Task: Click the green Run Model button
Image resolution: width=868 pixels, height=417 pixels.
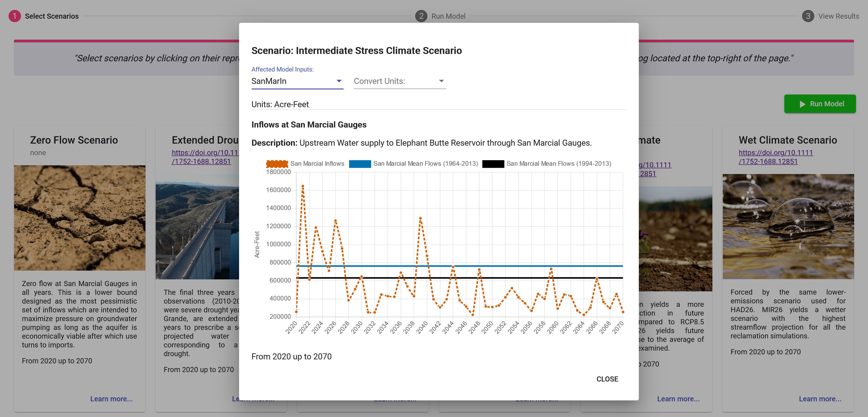Action: tap(820, 104)
